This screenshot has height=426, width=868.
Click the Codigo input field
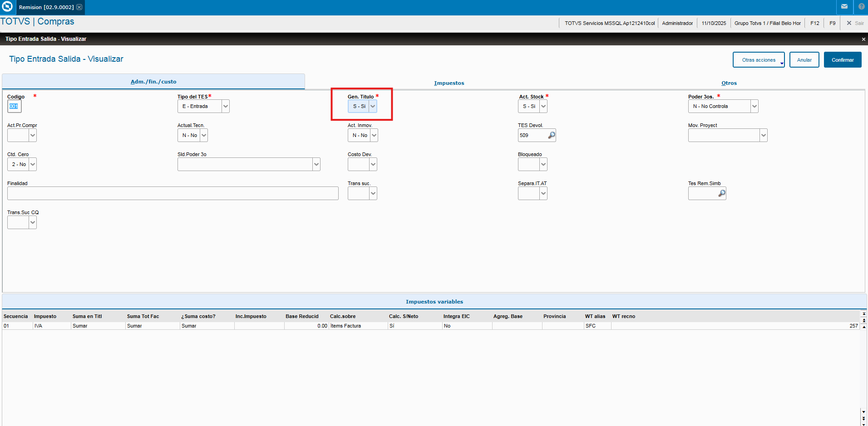(x=14, y=106)
